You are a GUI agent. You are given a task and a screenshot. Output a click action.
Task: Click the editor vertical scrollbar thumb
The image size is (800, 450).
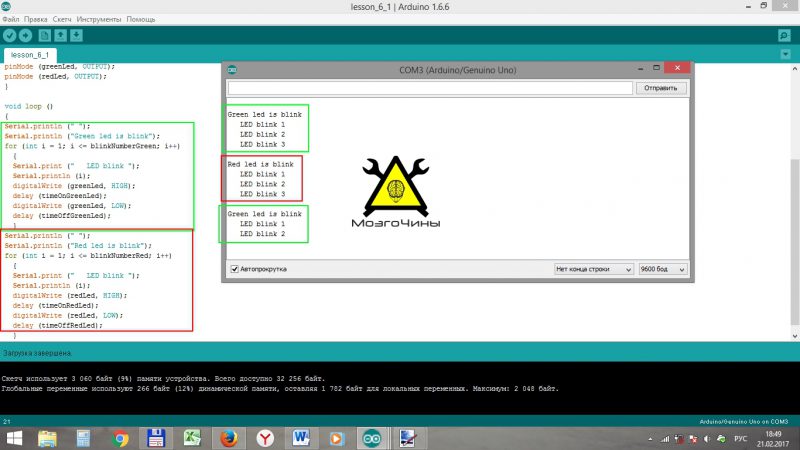click(795, 242)
